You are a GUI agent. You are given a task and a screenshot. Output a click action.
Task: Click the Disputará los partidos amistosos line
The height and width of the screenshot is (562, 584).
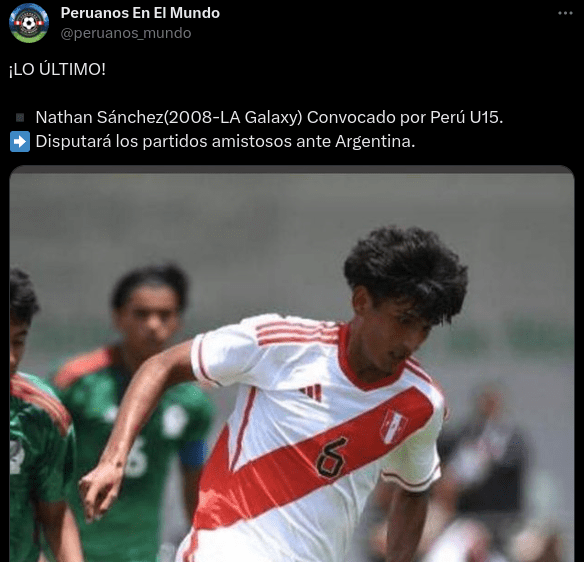(x=225, y=142)
